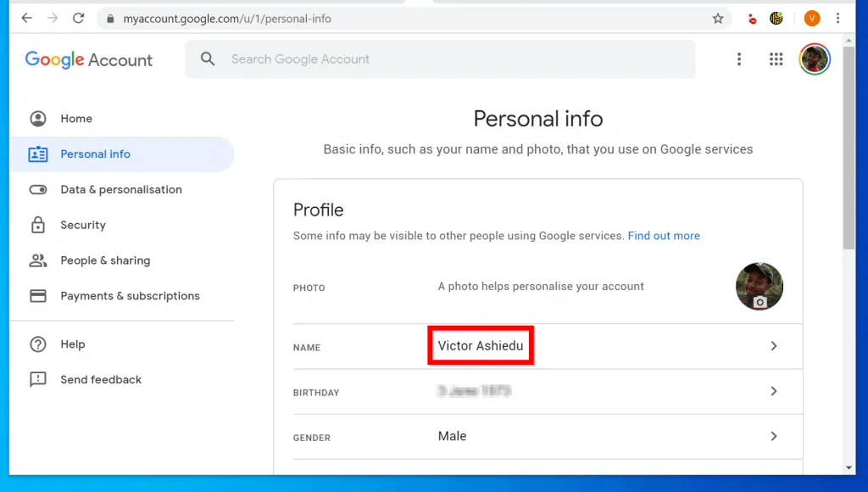Open Data & personalisation in the sidebar

click(38, 190)
